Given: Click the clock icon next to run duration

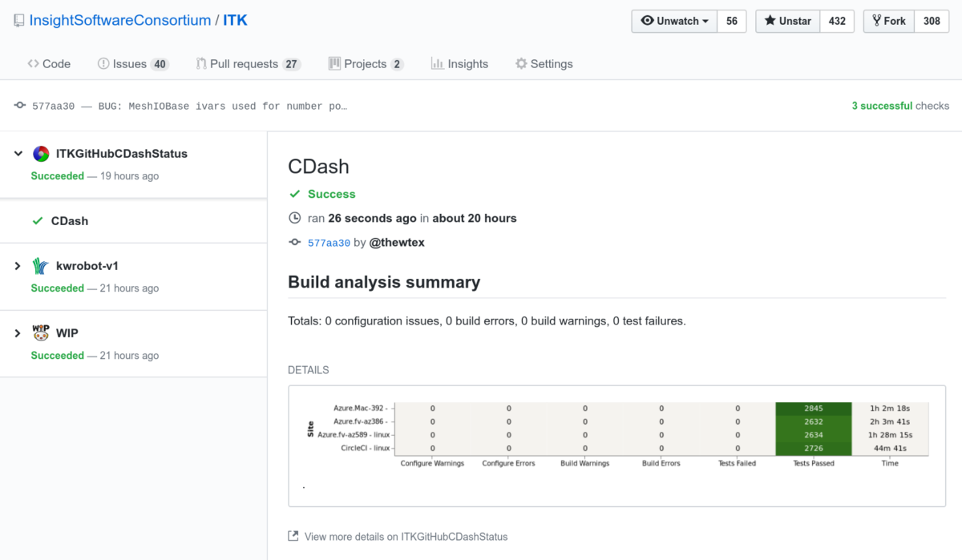Looking at the screenshot, I should 294,218.
